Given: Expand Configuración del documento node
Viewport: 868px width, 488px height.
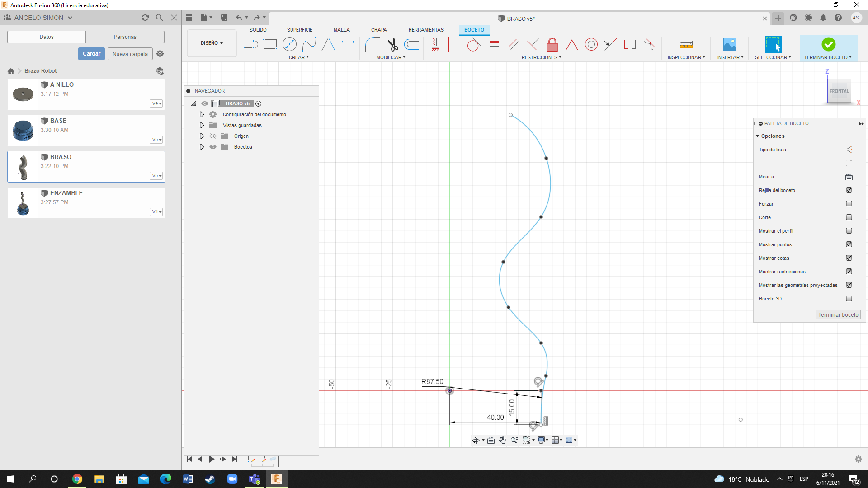Looking at the screenshot, I should tap(202, 114).
